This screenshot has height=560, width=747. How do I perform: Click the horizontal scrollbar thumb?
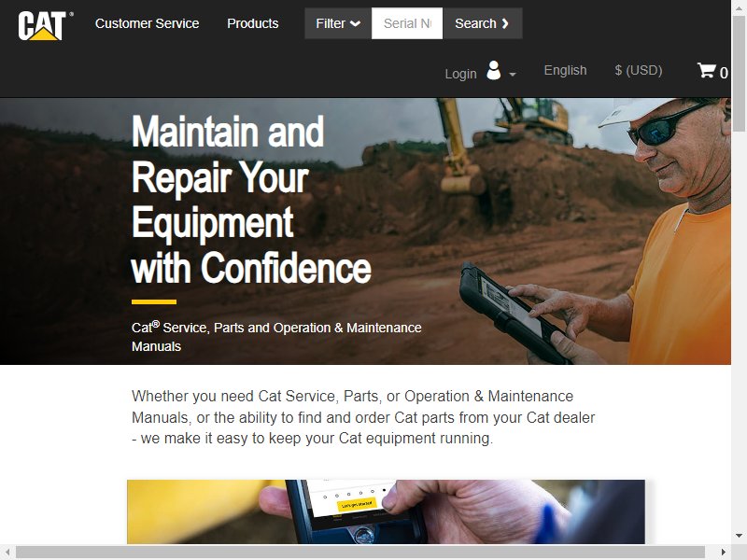tap(360, 552)
